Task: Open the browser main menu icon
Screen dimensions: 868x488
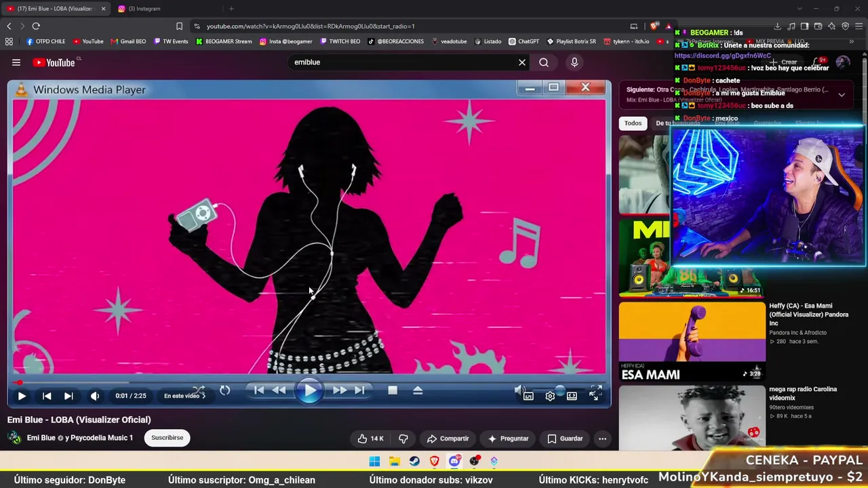Action: [858, 26]
